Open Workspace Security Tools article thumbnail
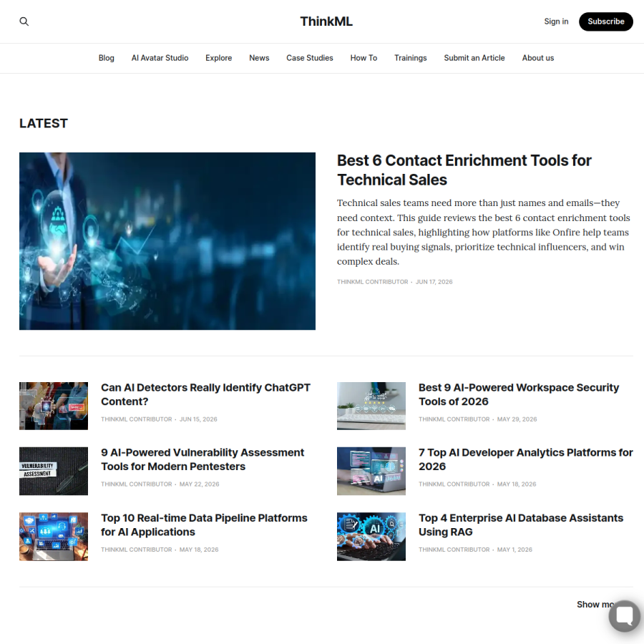Screen dimensions: 644x644 (x=371, y=406)
